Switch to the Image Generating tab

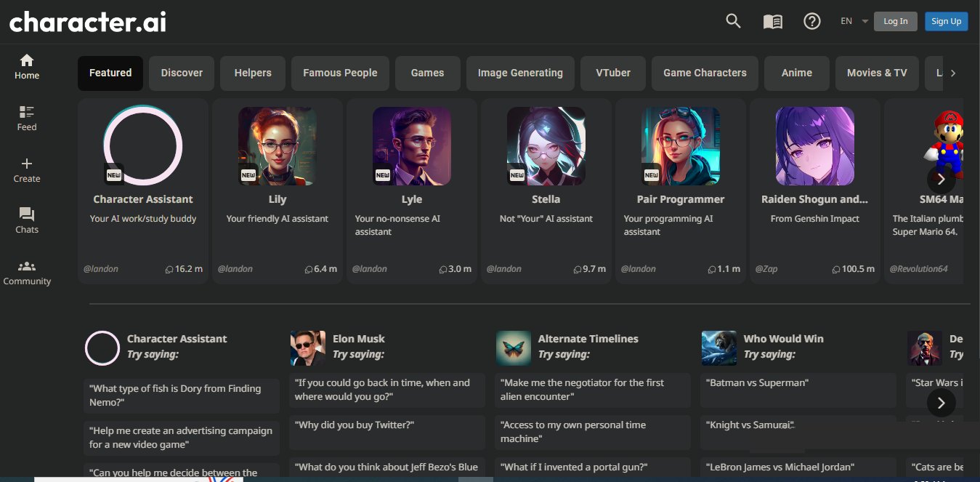[520, 73]
